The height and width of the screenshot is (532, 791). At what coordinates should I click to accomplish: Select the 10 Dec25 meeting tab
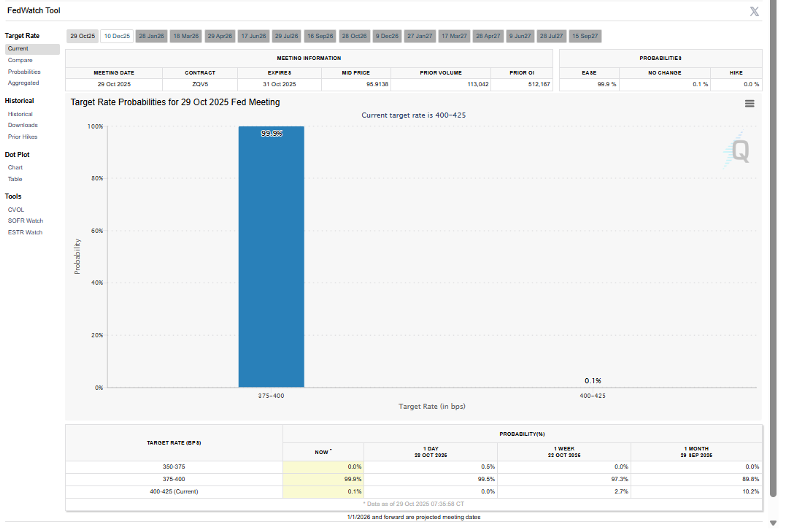pos(117,36)
